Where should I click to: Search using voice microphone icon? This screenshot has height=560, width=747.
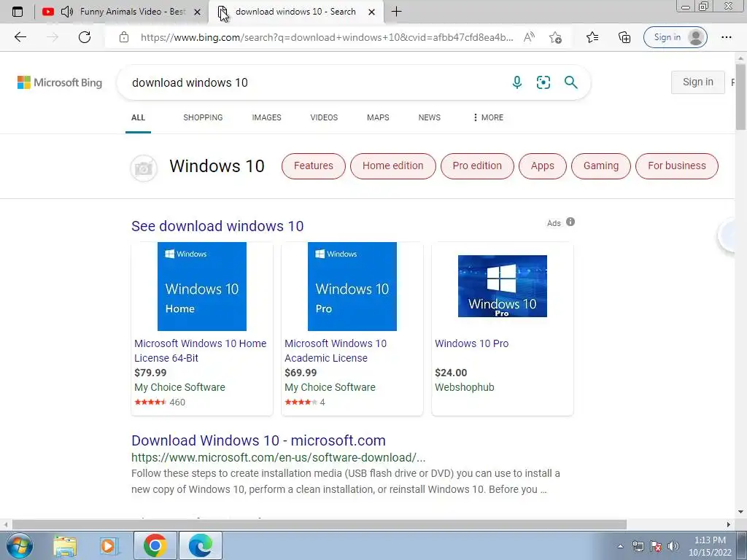[x=517, y=82]
